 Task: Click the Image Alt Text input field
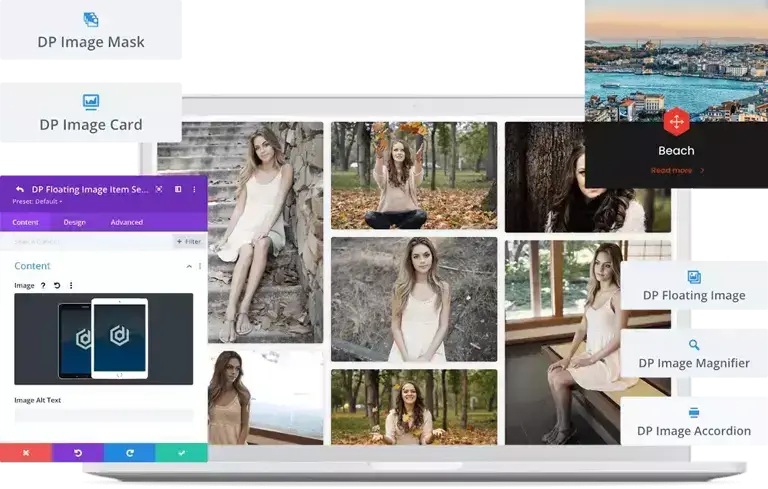(x=104, y=416)
